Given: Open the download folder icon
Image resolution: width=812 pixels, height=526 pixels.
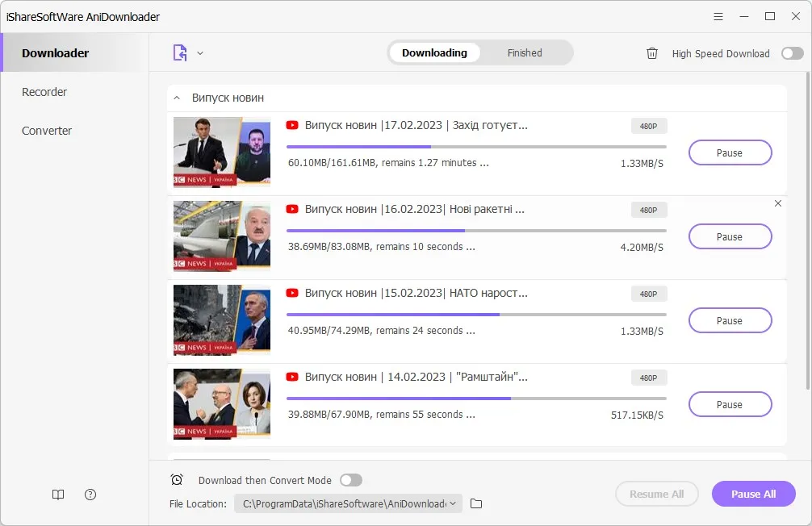Looking at the screenshot, I should [476, 503].
